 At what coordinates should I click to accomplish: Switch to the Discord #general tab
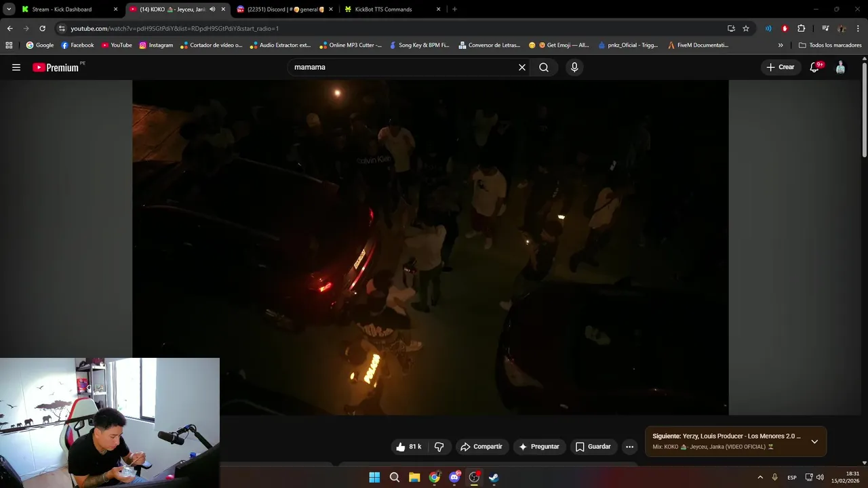pyautogui.click(x=285, y=9)
